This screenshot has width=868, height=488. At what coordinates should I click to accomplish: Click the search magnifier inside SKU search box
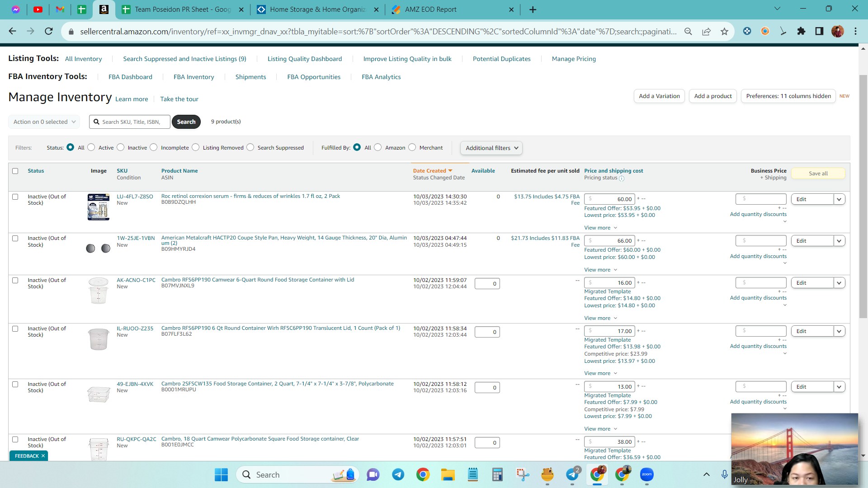click(x=96, y=122)
